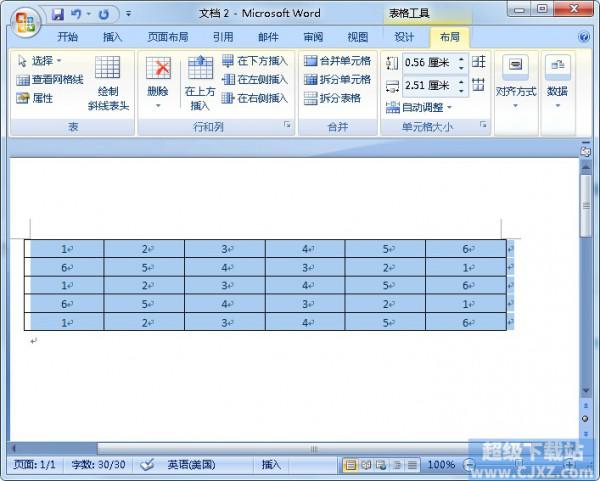
Task: Increase column width with up spinner
Action: [x=461, y=82]
